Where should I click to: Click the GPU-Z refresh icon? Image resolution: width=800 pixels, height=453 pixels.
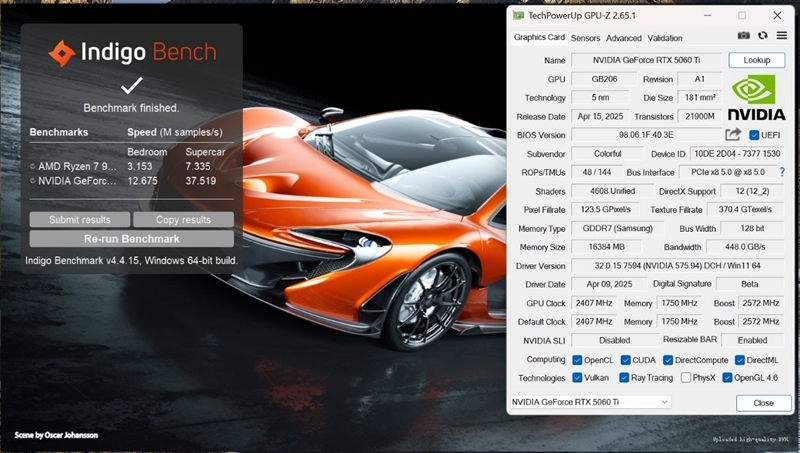pos(763,35)
